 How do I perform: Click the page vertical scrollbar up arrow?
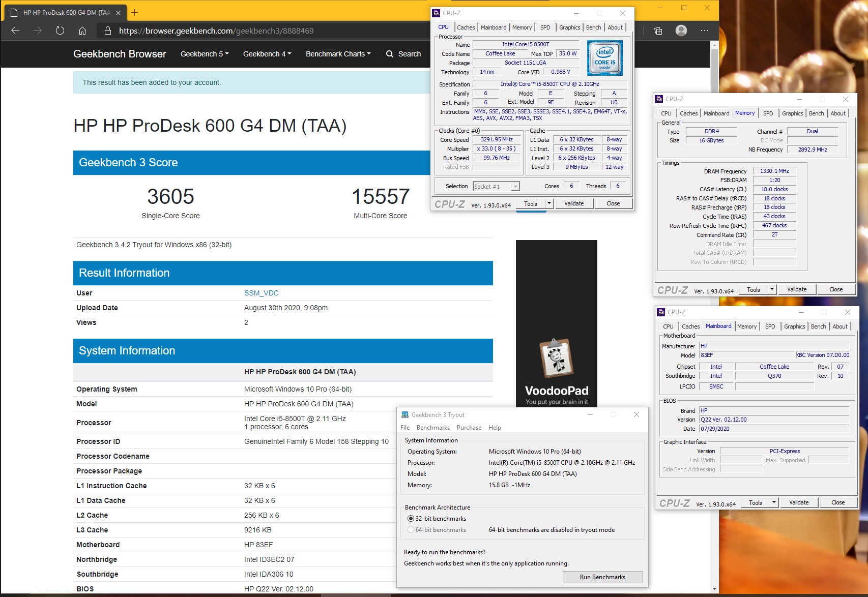(x=714, y=45)
